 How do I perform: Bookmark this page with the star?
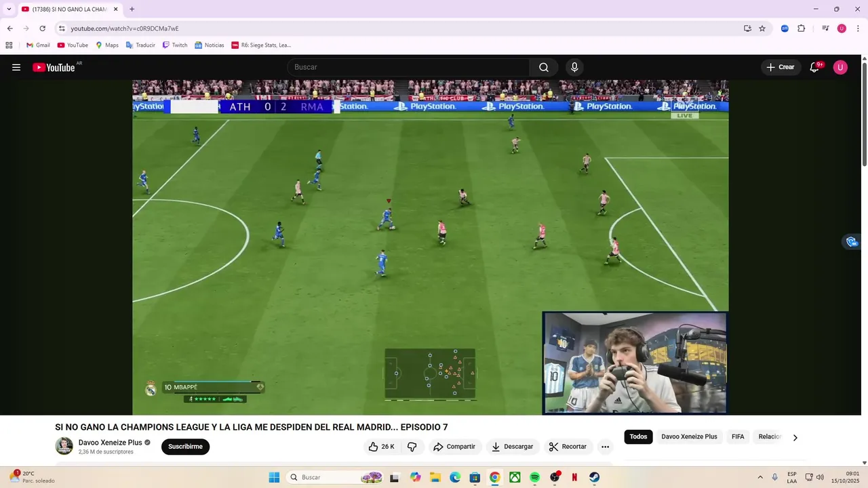click(762, 28)
